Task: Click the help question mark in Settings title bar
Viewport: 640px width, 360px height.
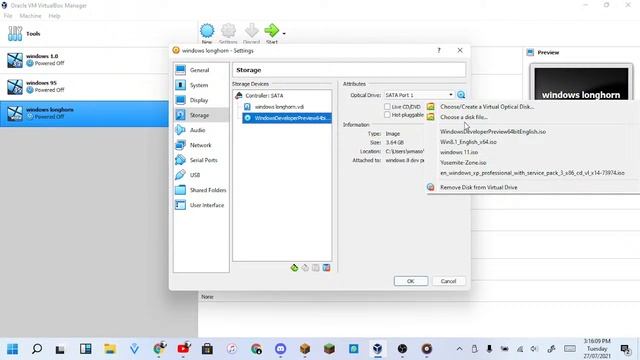Action: tap(439, 50)
